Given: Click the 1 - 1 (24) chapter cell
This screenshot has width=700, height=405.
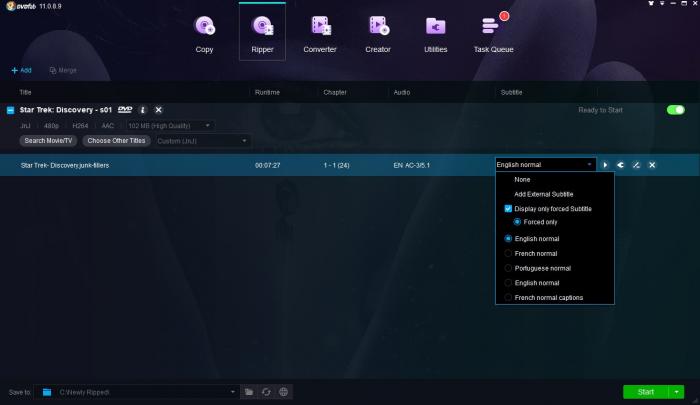Looking at the screenshot, I should tap(337, 165).
